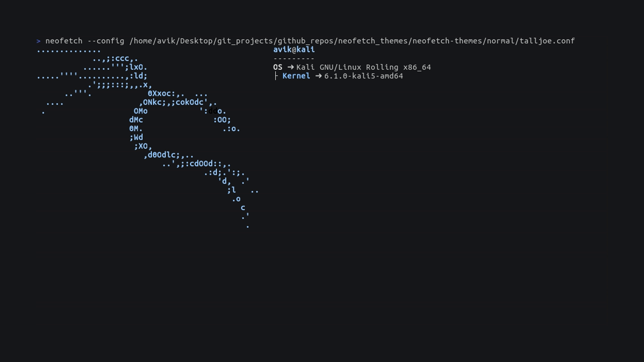Click the Kali dragon ASCII art logo
Image resolution: width=644 pixels, height=362 pixels.
(147, 138)
